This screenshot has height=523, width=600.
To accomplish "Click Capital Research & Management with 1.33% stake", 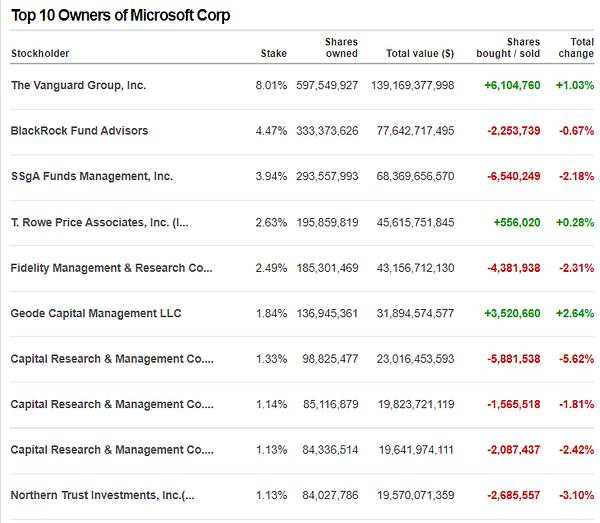I will (x=112, y=359).
